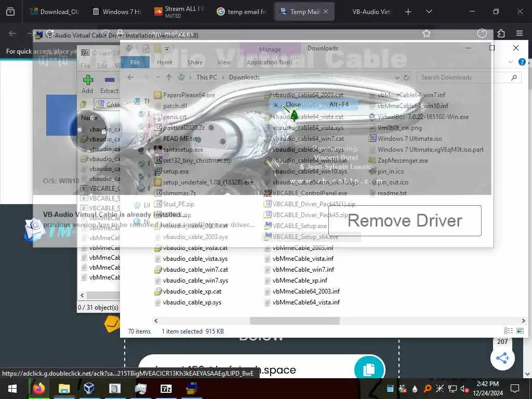Select PapersPlease64.exe file
The width and height of the screenshot is (532, 399).
click(x=184, y=95)
